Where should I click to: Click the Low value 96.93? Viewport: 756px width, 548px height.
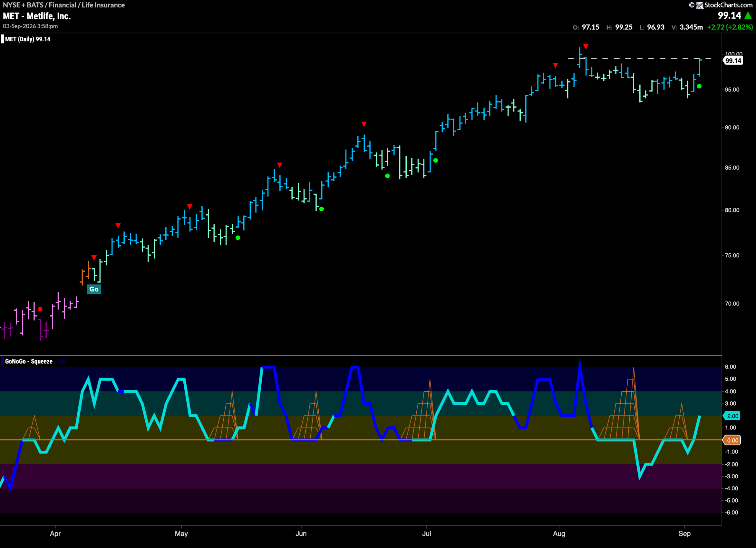pos(656,27)
